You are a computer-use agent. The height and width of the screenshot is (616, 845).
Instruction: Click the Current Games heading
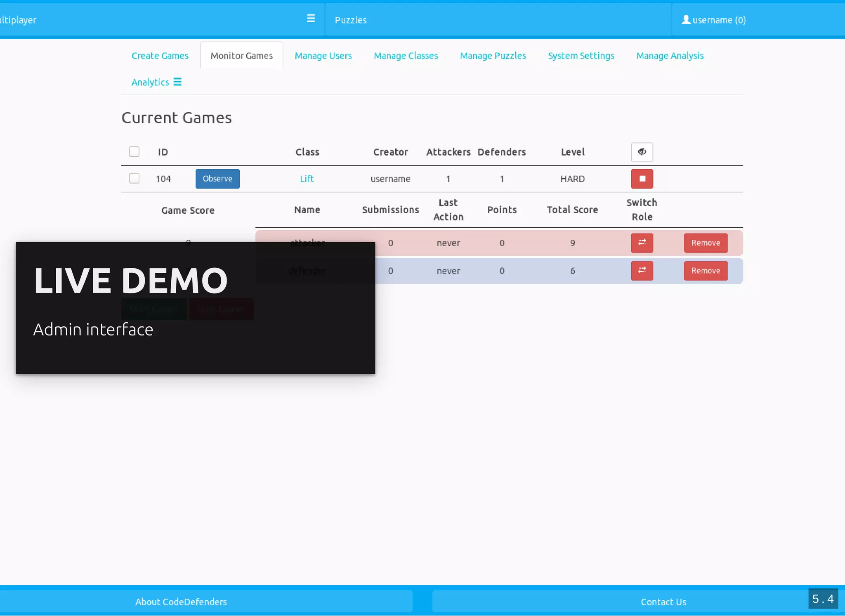click(x=177, y=118)
